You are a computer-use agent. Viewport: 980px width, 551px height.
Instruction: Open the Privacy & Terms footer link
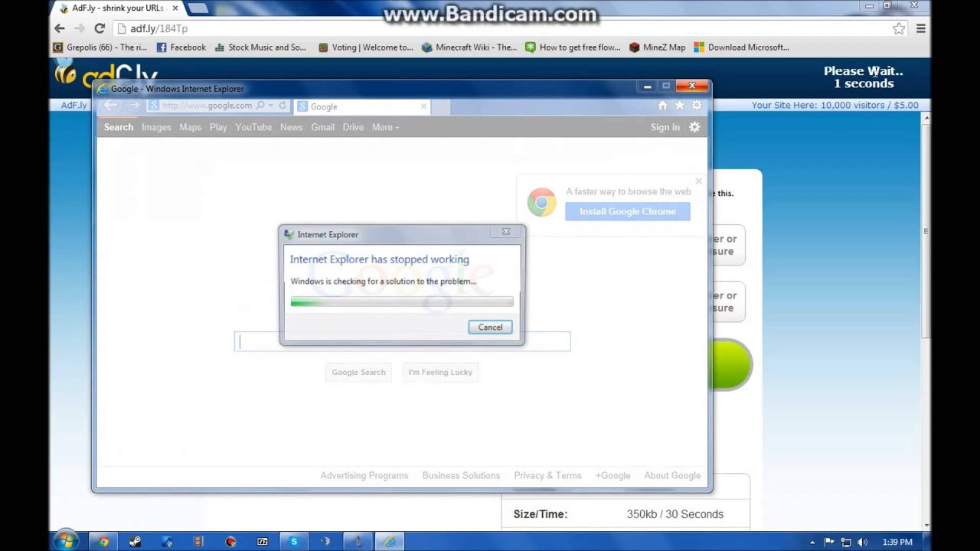[547, 475]
